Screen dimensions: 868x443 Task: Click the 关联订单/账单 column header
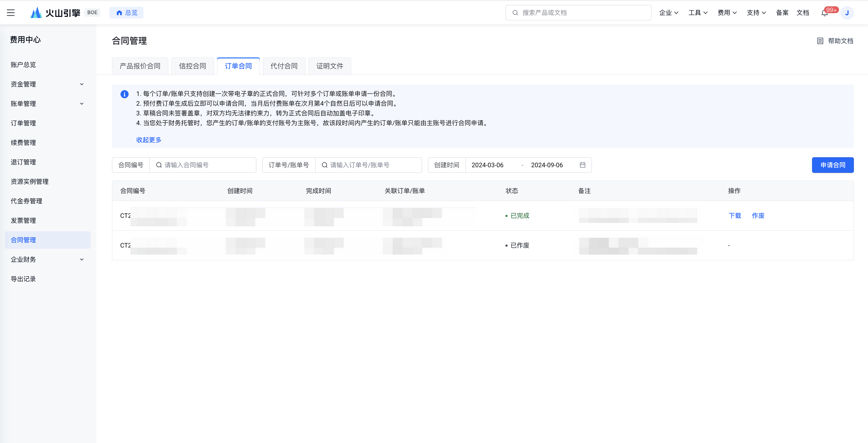pyautogui.click(x=405, y=191)
